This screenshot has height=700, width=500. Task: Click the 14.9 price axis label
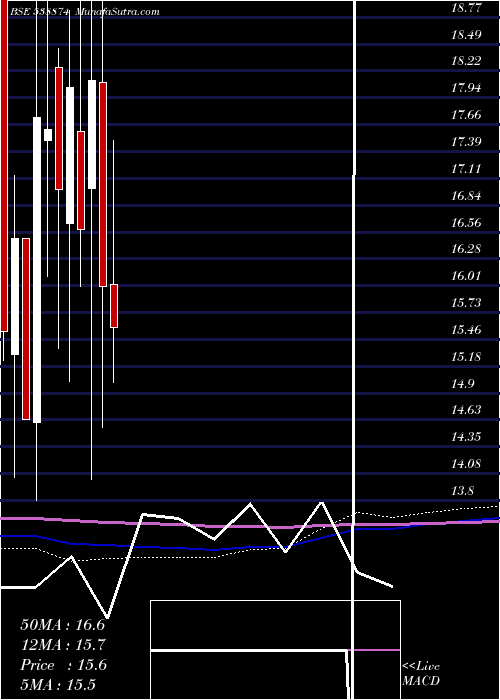click(x=463, y=383)
